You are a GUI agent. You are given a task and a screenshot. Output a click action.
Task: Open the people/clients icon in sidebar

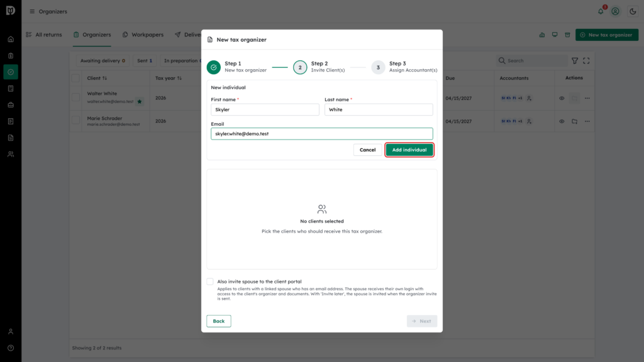coord(11,155)
